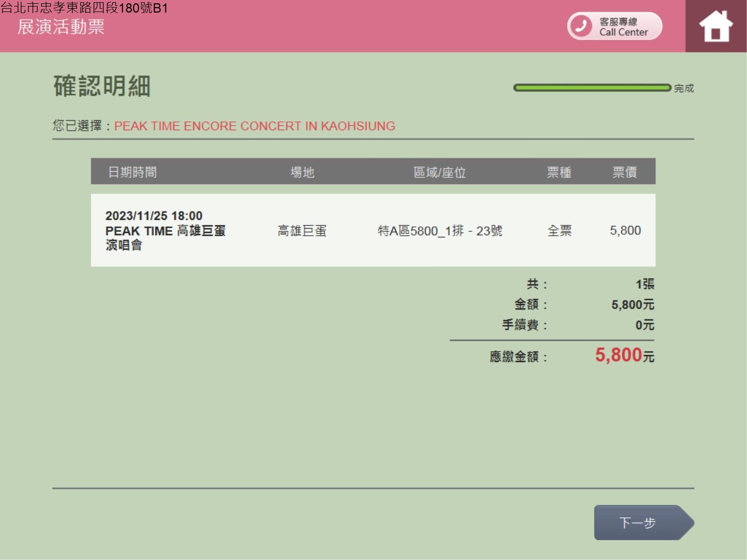Select the 2023/11/25 18:00 date cell
The width and height of the screenshot is (747, 560).
tap(154, 216)
